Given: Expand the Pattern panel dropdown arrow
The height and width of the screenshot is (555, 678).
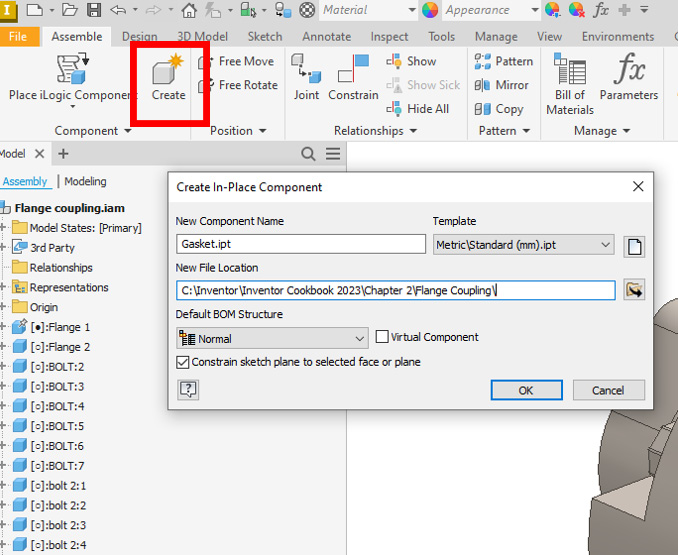Looking at the screenshot, I should [x=526, y=131].
